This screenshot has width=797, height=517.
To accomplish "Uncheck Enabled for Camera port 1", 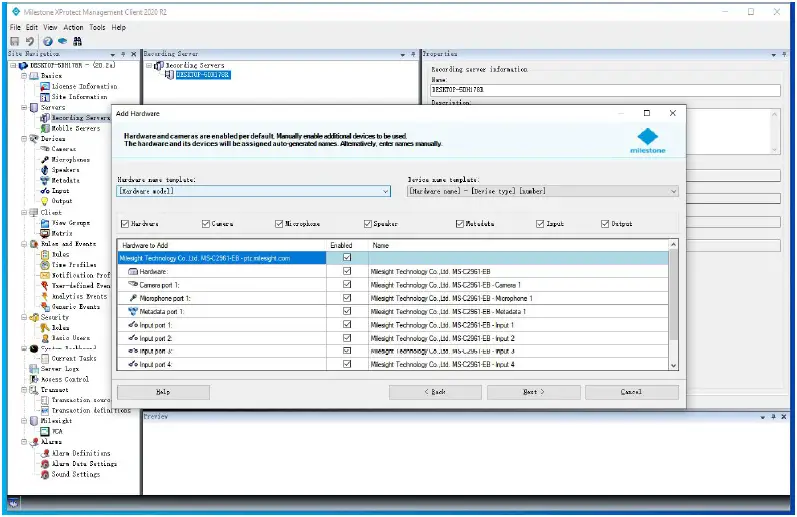I will (x=347, y=284).
